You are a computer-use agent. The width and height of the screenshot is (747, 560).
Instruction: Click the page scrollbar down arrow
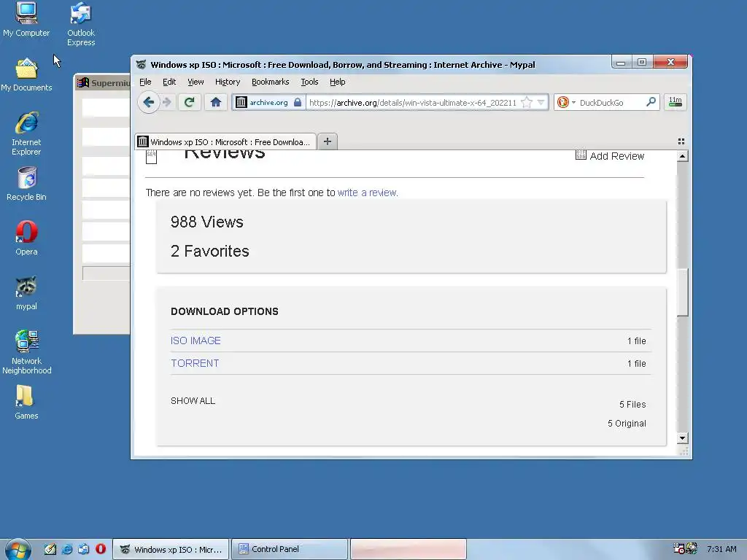click(x=682, y=438)
